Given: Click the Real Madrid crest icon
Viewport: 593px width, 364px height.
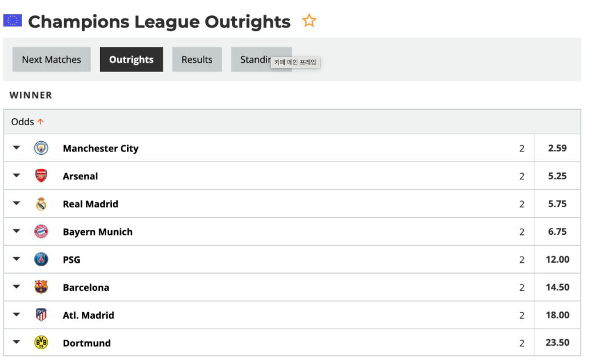Looking at the screenshot, I should [x=41, y=204].
